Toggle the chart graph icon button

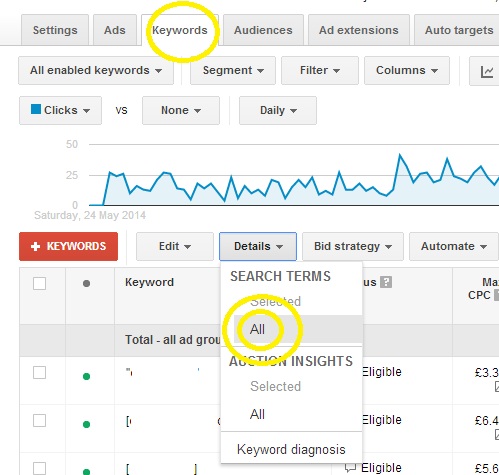click(x=485, y=71)
